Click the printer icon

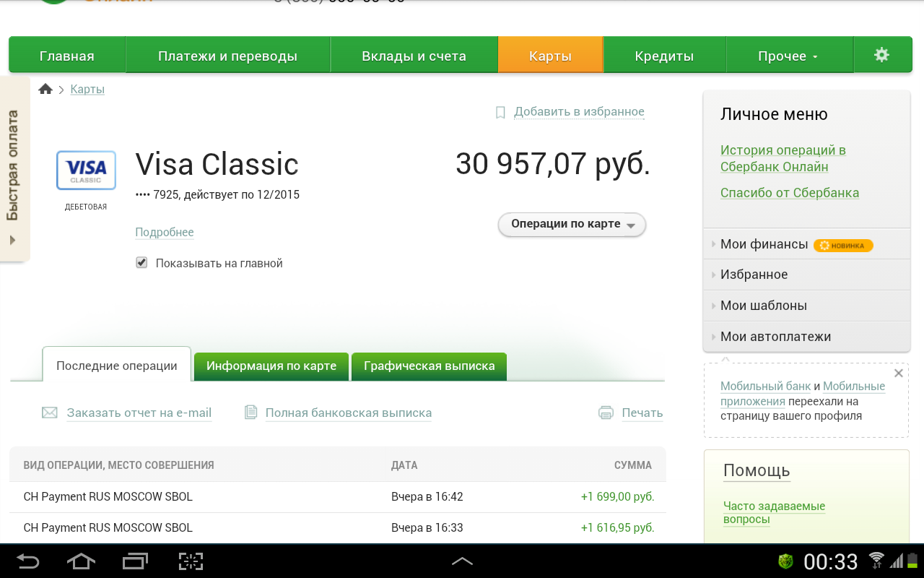[x=606, y=413]
